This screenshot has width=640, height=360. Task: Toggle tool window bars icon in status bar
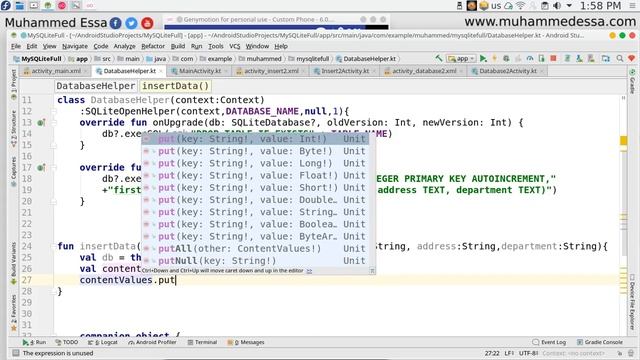16,353
